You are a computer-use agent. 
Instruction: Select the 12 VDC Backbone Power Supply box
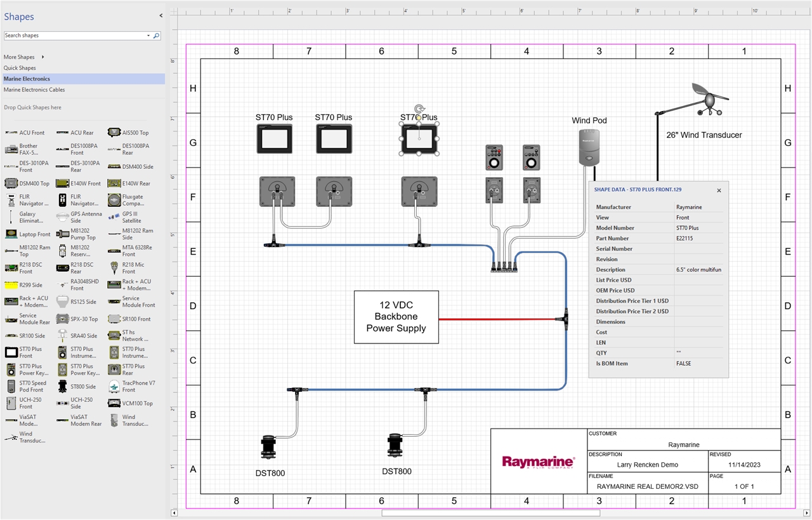tap(396, 317)
